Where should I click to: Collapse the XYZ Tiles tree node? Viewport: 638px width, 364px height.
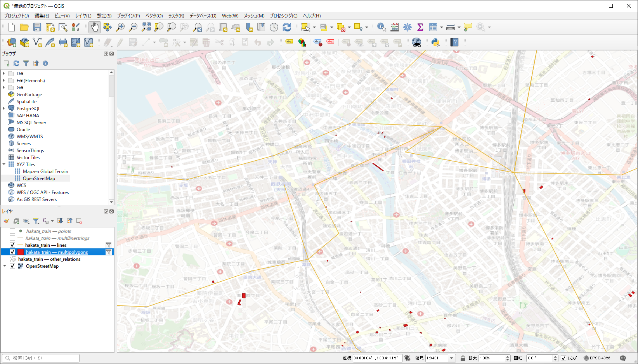[4, 165]
